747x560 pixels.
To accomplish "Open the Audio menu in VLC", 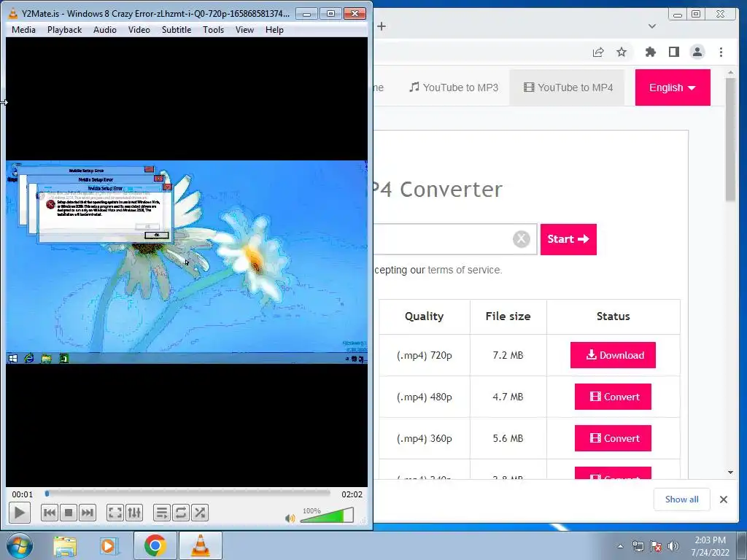I will click(105, 29).
